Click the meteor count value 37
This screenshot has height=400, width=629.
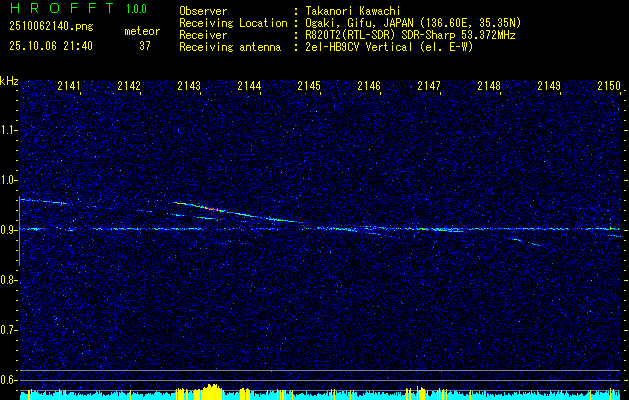(144, 45)
